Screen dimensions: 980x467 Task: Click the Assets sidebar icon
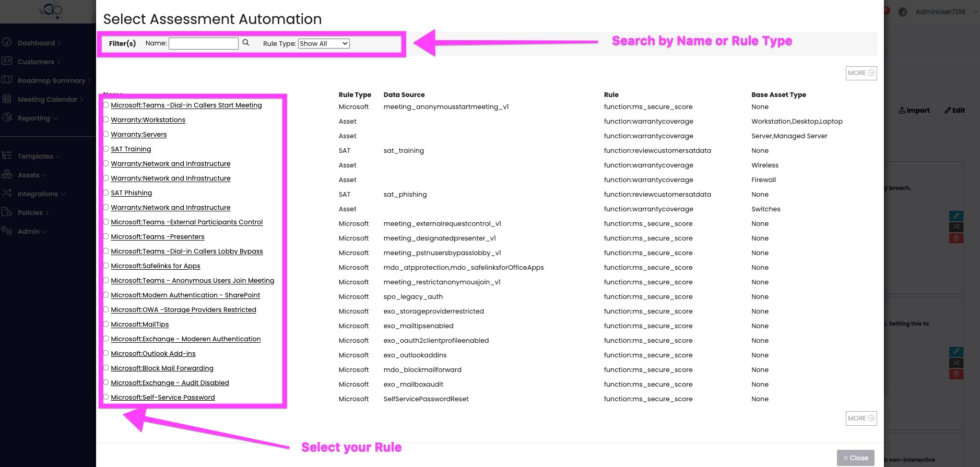(7, 174)
